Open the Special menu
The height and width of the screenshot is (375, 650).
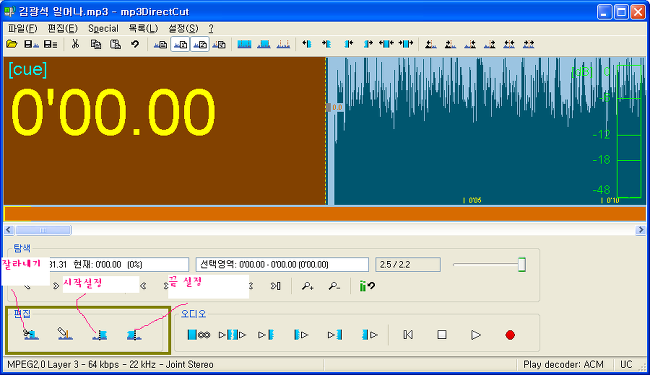tap(103, 29)
